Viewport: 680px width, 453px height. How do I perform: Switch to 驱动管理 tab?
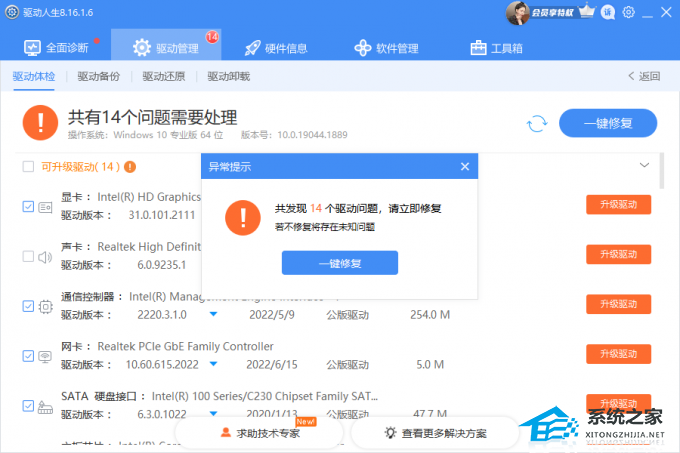(166, 47)
